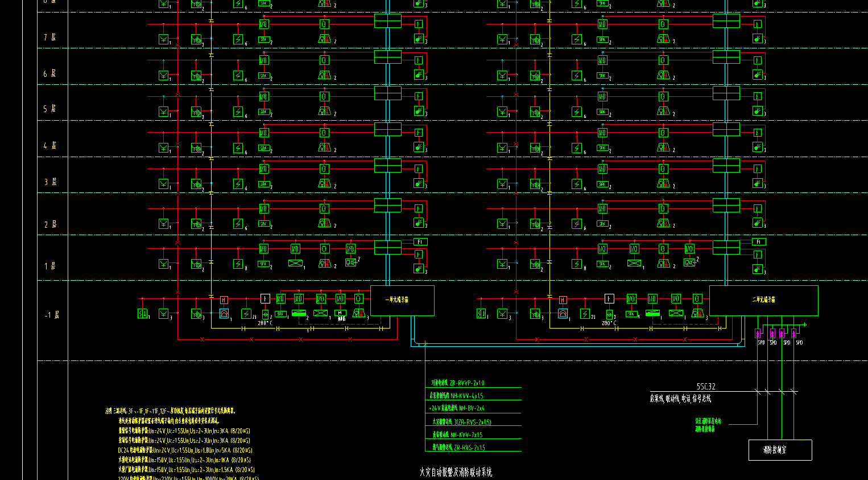Select the Un=150V In=1KA note line
This screenshot has width=868, height=480.
pos(184,460)
